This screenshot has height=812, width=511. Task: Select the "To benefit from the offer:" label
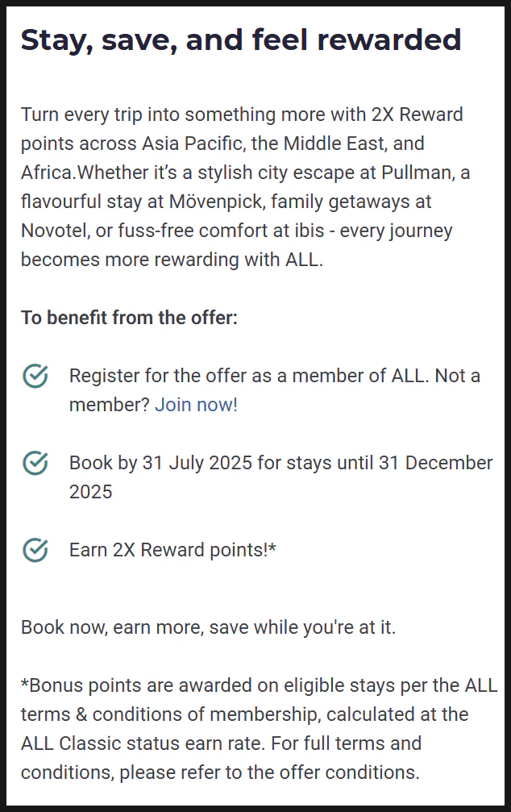129,318
